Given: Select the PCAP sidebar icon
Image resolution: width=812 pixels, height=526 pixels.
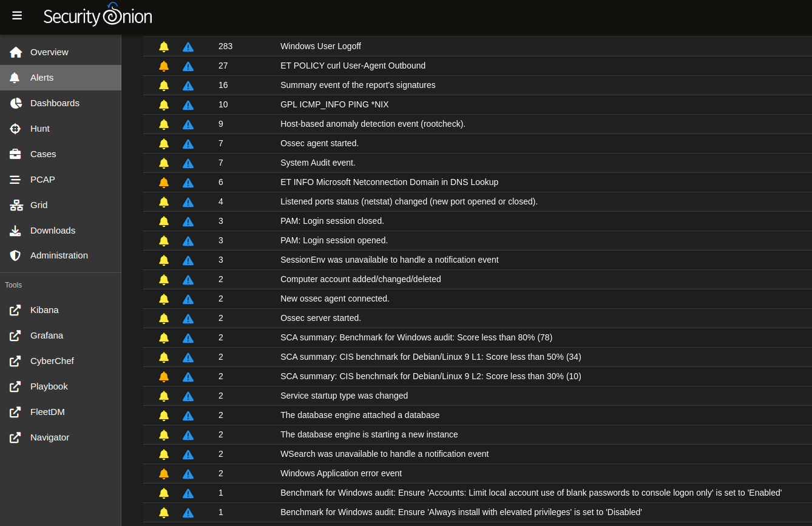Looking at the screenshot, I should pyautogui.click(x=15, y=180).
